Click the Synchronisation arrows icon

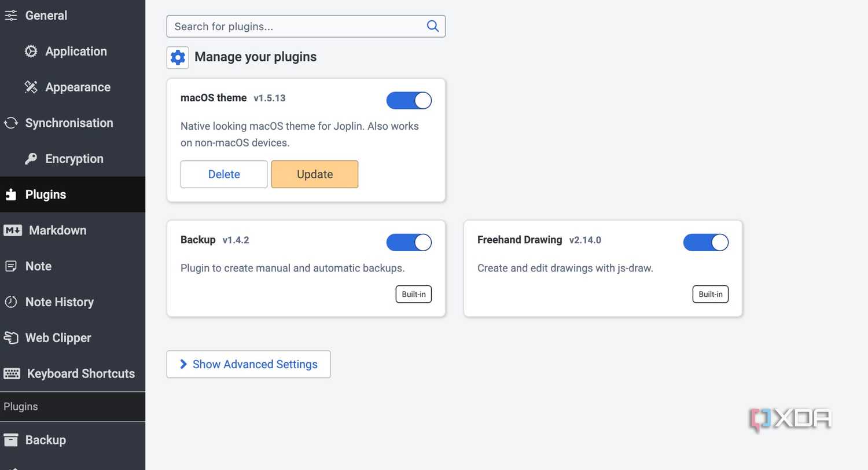(x=10, y=123)
